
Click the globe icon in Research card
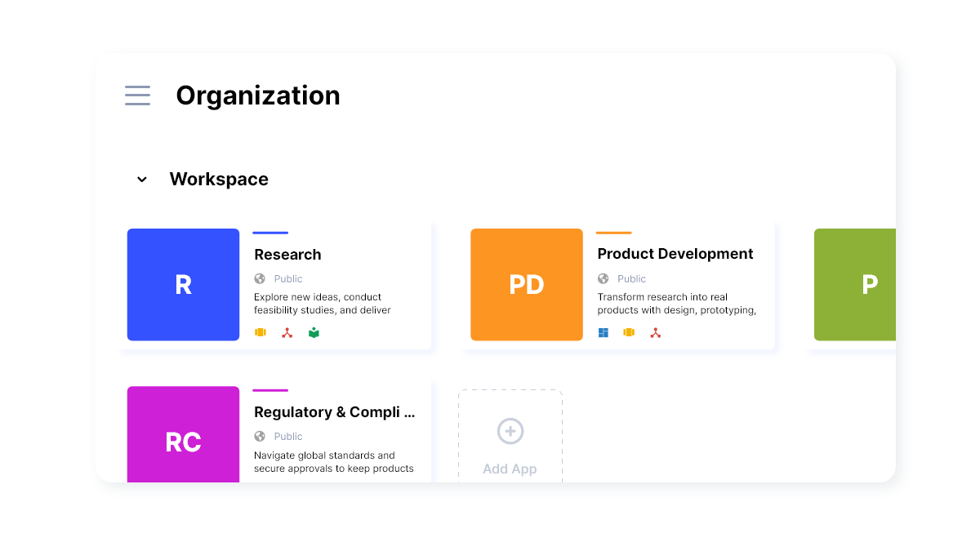pos(260,278)
